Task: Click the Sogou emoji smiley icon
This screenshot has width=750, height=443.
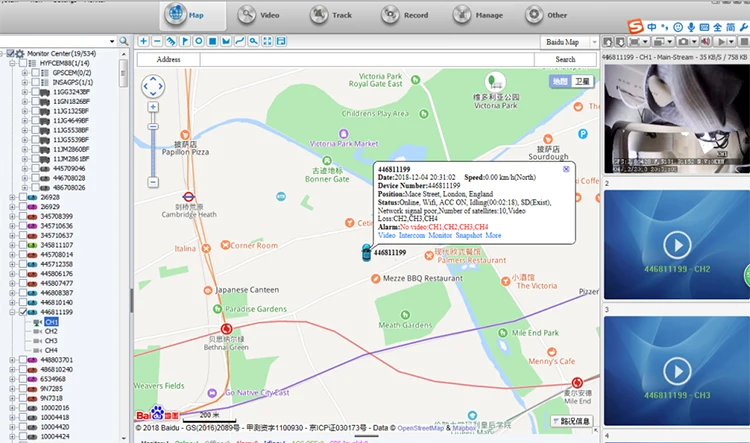Action: coord(678,27)
